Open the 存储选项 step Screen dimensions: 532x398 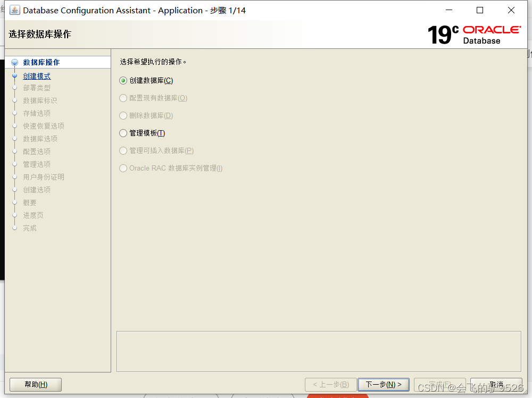click(x=36, y=113)
